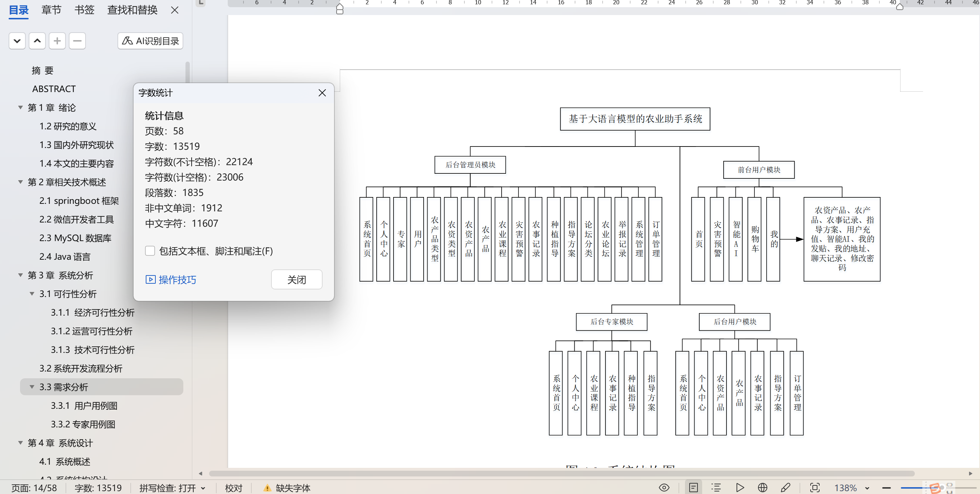Viewport: 980px width, 494px height.
Task: Switch to page layout view icon
Action: pos(693,488)
